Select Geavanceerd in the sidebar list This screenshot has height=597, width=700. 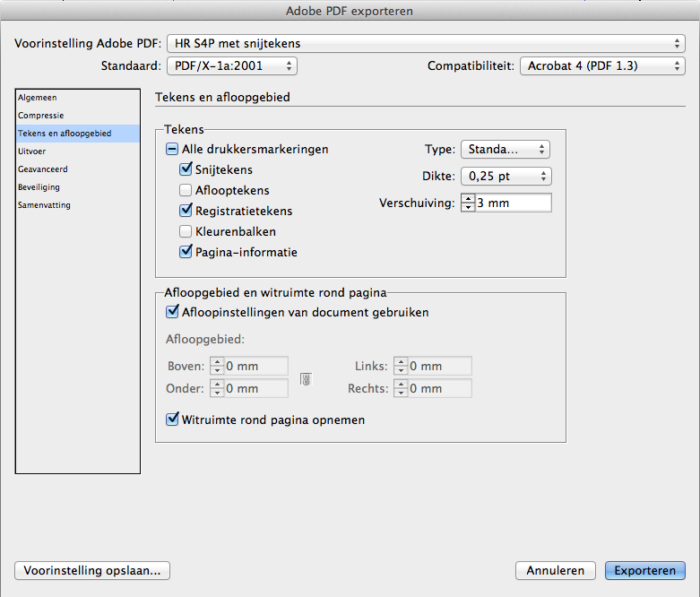point(78,169)
